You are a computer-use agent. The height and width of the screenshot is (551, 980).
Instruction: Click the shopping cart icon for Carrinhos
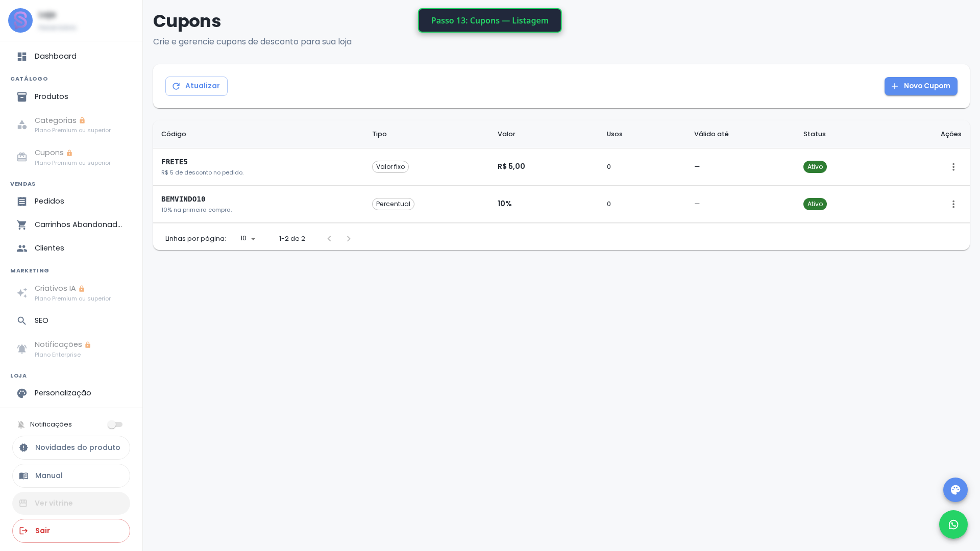click(22, 225)
